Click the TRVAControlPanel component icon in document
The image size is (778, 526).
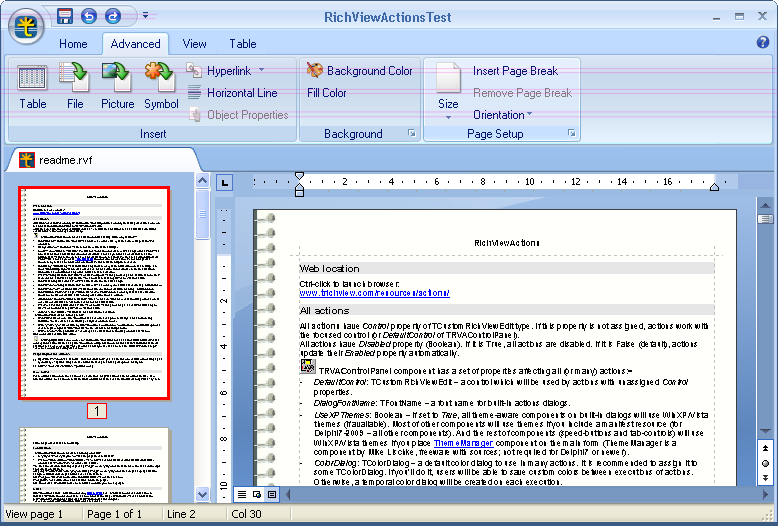click(308, 366)
